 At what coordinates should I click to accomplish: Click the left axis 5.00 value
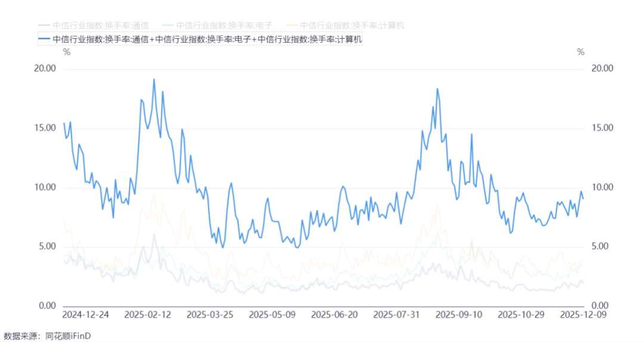(47, 247)
